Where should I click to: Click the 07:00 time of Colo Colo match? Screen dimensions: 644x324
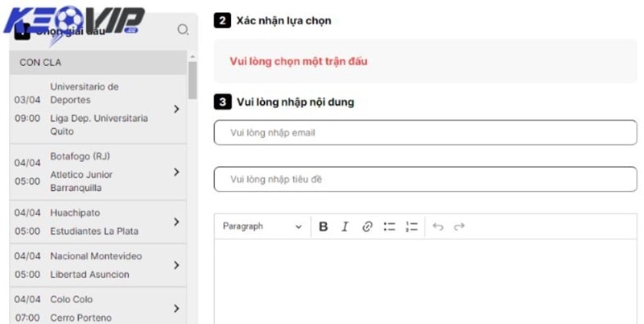[27, 318]
